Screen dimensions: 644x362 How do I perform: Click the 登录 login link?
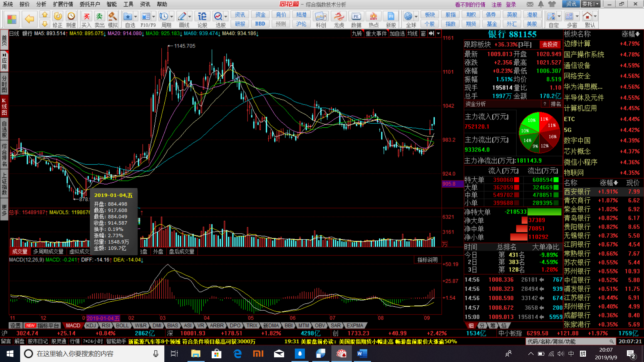(x=511, y=4)
